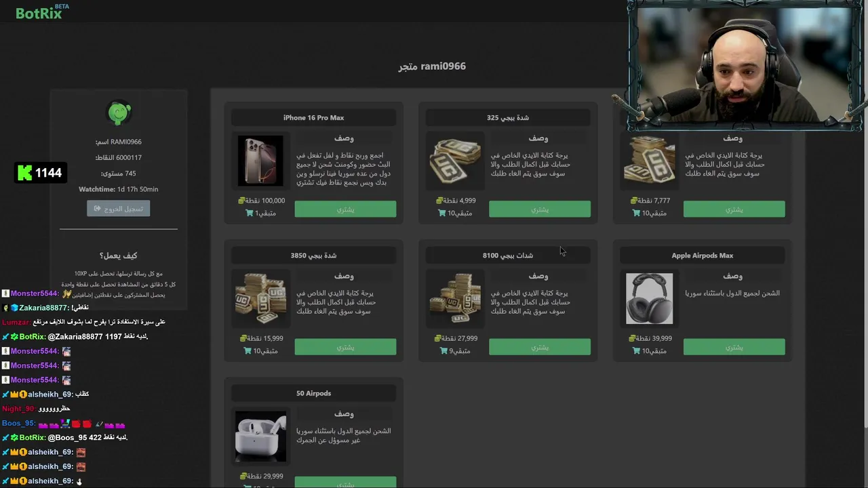Click the cart icon in Apple Airpods Max card
The height and width of the screenshot is (488, 868).
(637, 350)
